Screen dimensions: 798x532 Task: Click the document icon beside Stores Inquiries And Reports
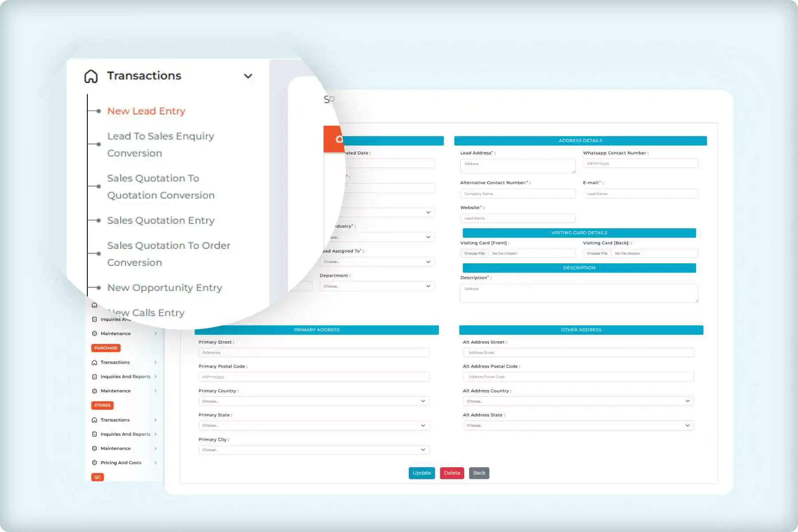[94, 434]
